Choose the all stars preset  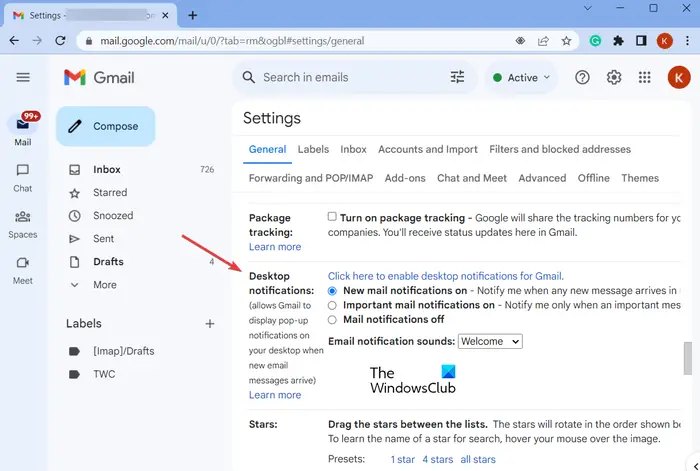click(x=478, y=459)
